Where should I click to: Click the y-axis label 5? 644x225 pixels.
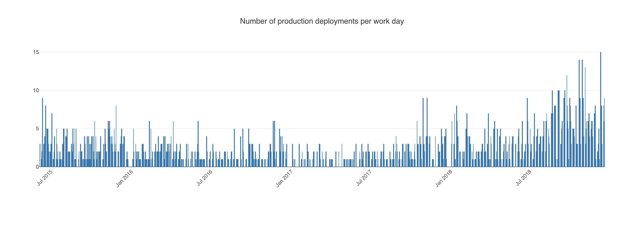37,129
